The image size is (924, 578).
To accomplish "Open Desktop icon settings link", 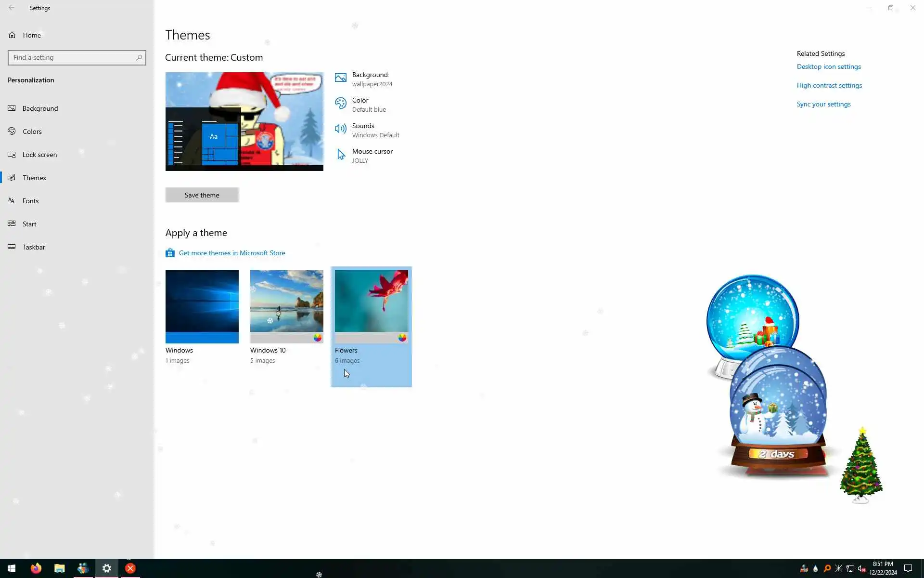I will pos(828,66).
